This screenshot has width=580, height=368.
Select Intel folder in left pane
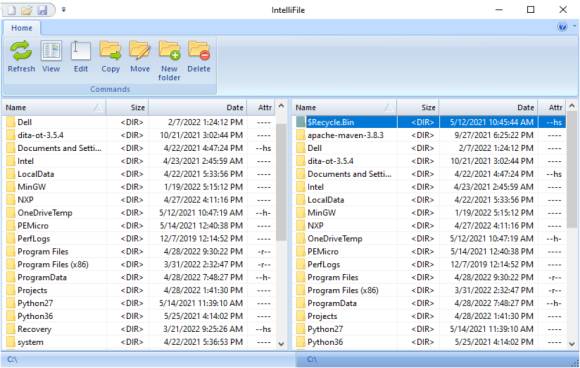(140, 161)
